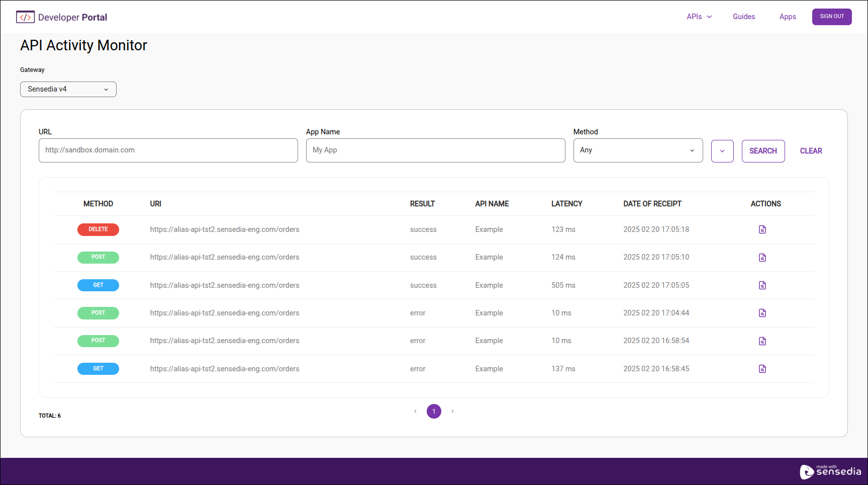
Task: Expand the extra filter chevron beside Method
Action: [x=722, y=151]
